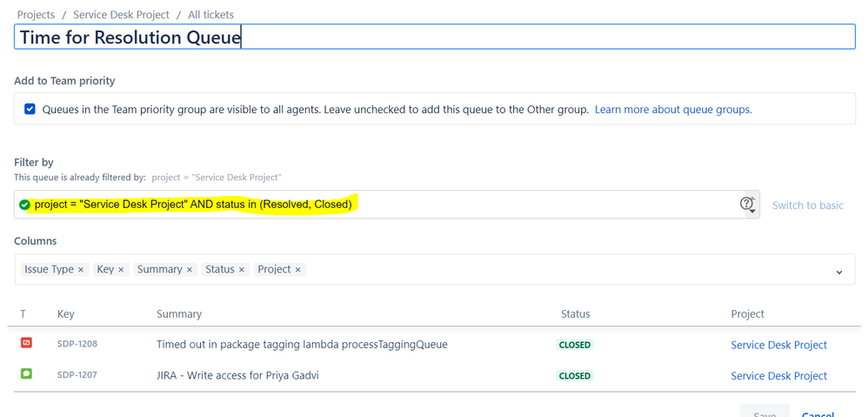
Task: Remove the Status column tag
Action: pyautogui.click(x=242, y=270)
